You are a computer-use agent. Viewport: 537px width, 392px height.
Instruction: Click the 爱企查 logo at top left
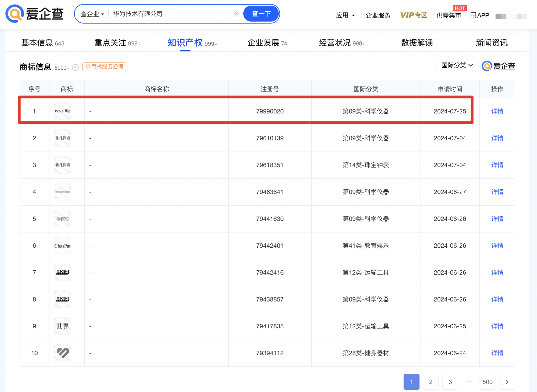pos(35,14)
